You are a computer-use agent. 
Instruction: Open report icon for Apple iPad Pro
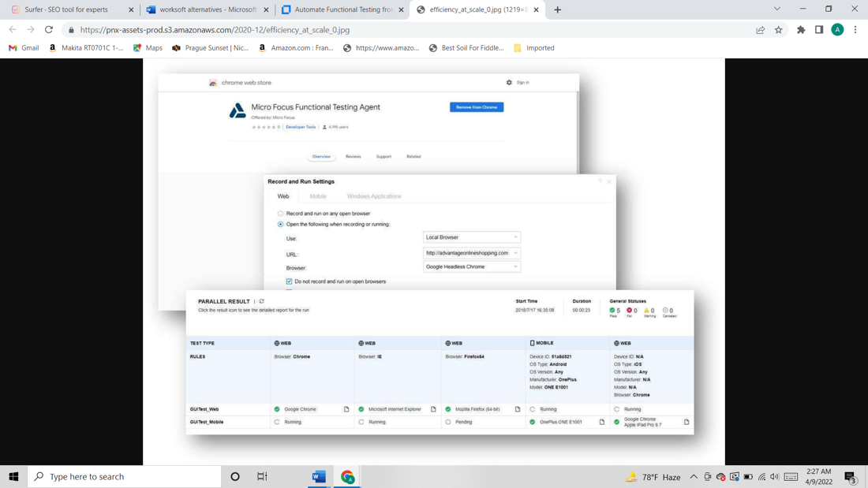point(687,422)
